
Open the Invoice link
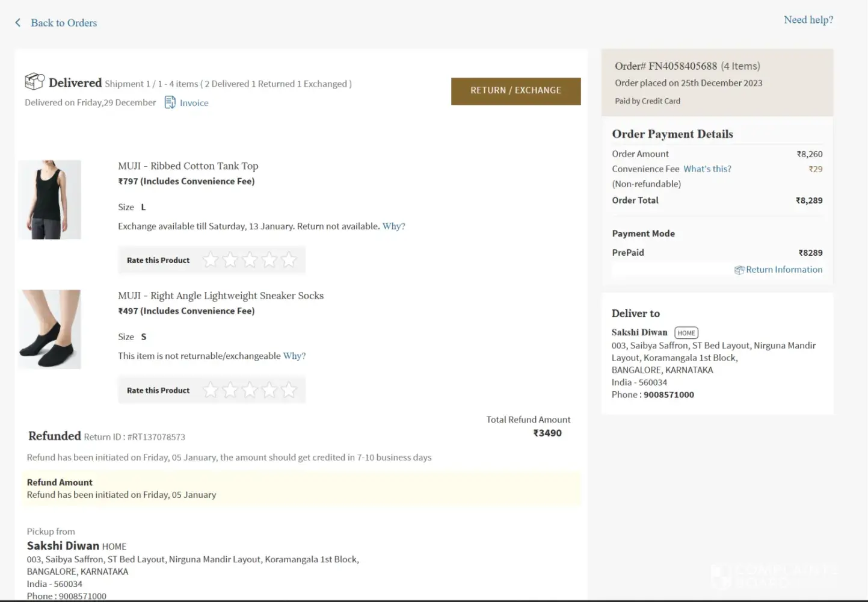point(194,103)
